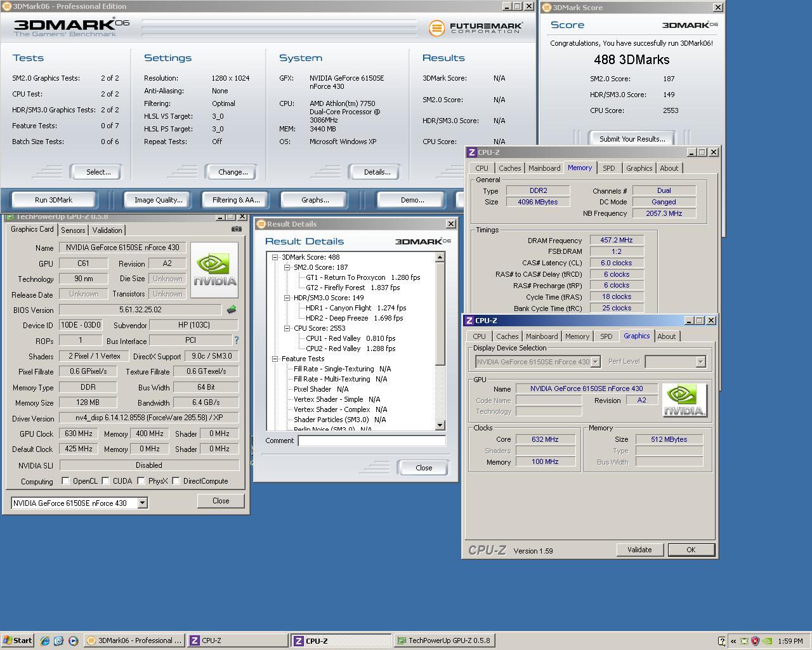Viewport: 812px width, 650px height.
Task: Open the GPU selector dropdown in GPU-Z
Action: pyautogui.click(x=142, y=503)
